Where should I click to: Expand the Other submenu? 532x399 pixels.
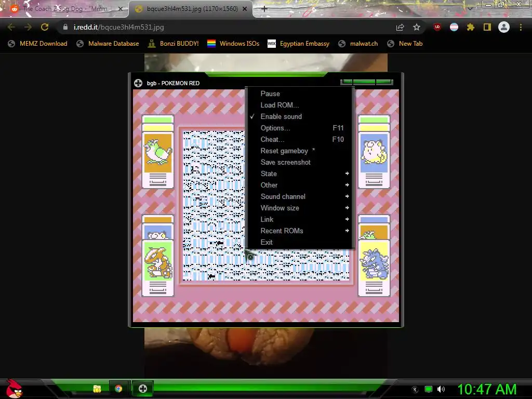point(300,185)
